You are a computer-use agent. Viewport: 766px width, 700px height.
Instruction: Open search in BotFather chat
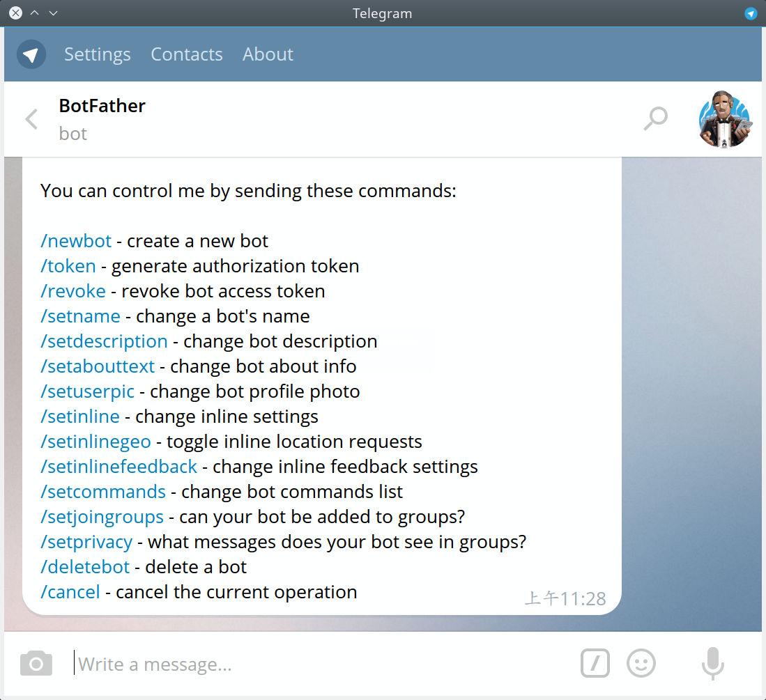(655, 118)
